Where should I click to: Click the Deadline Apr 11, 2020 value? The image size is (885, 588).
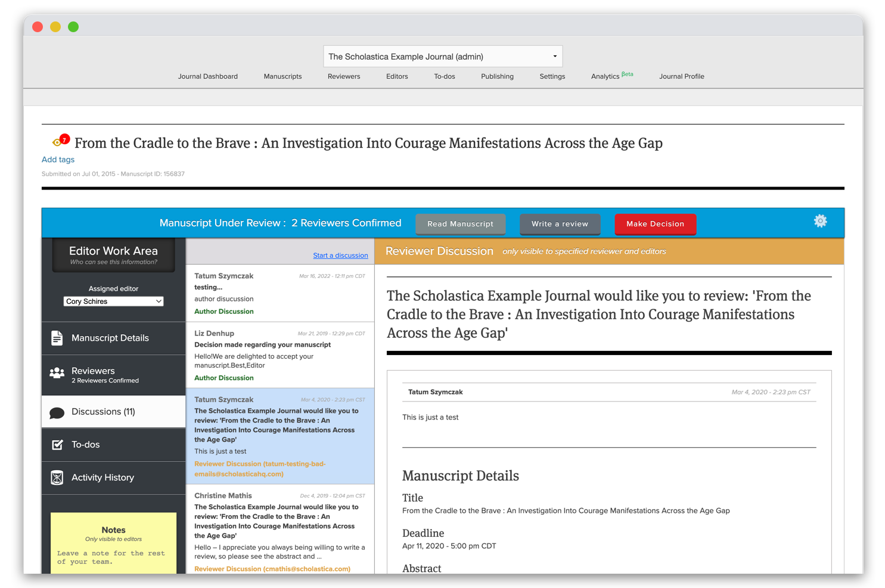[x=449, y=546]
